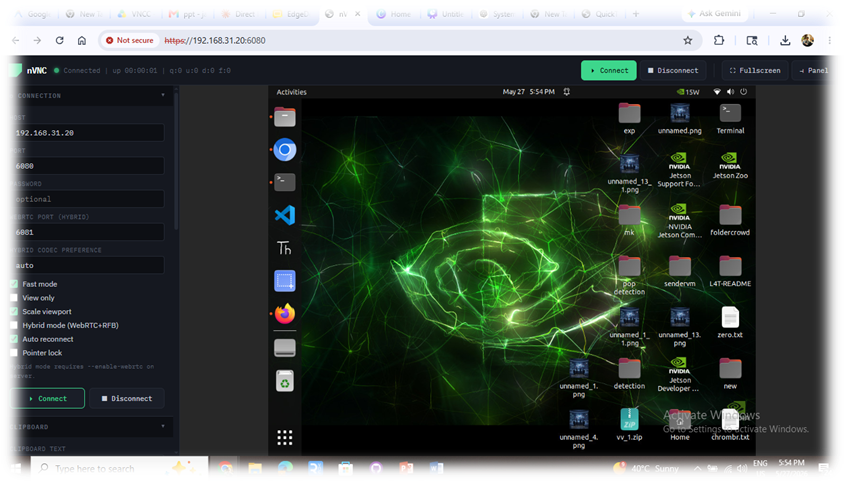The width and height of the screenshot is (845, 482).
Task: Click the optional Password field
Action: point(88,199)
